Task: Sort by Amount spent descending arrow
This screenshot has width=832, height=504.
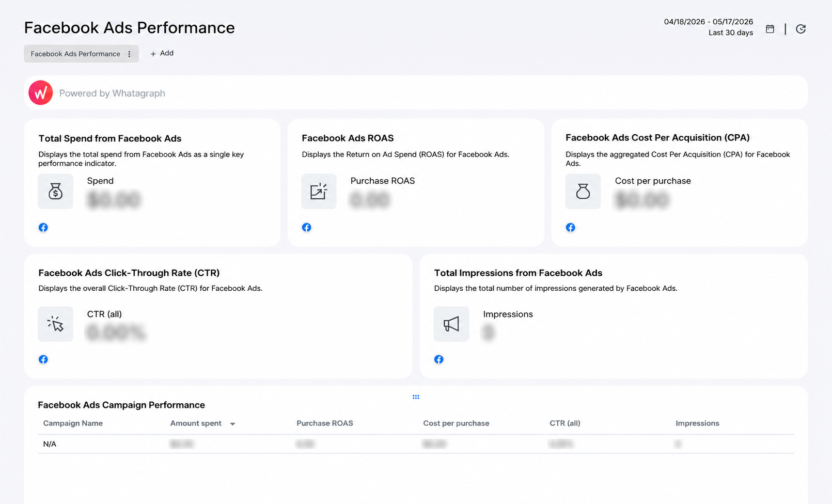Action: click(233, 424)
